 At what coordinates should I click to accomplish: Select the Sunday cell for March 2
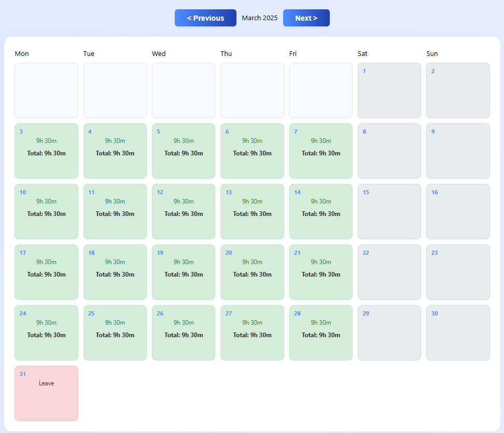458,90
